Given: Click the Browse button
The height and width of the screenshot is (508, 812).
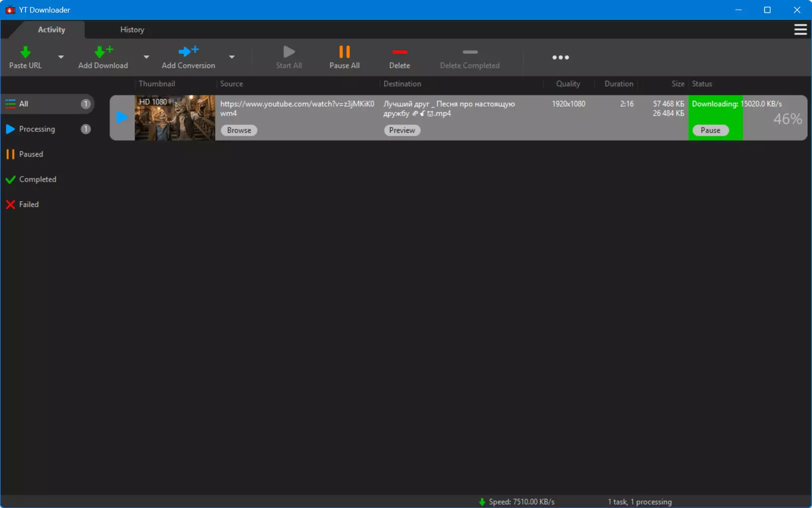Looking at the screenshot, I should pyautogui.click(x=239, y=130).
